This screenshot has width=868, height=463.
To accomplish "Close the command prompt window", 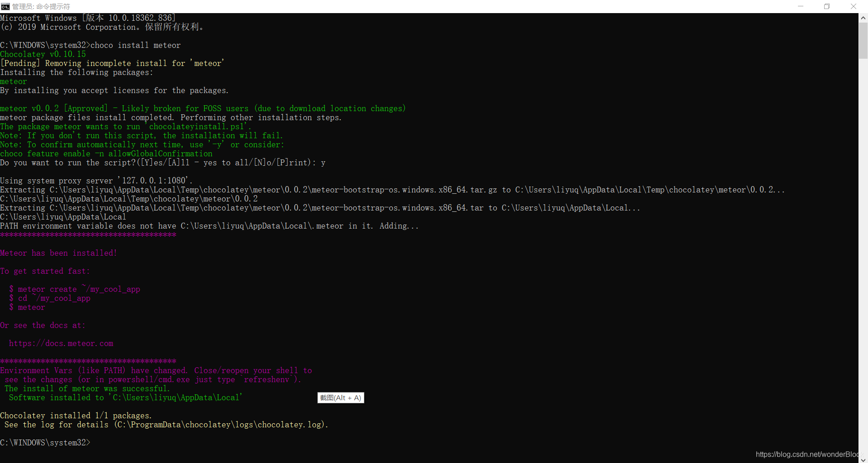I will click(854, 6).
